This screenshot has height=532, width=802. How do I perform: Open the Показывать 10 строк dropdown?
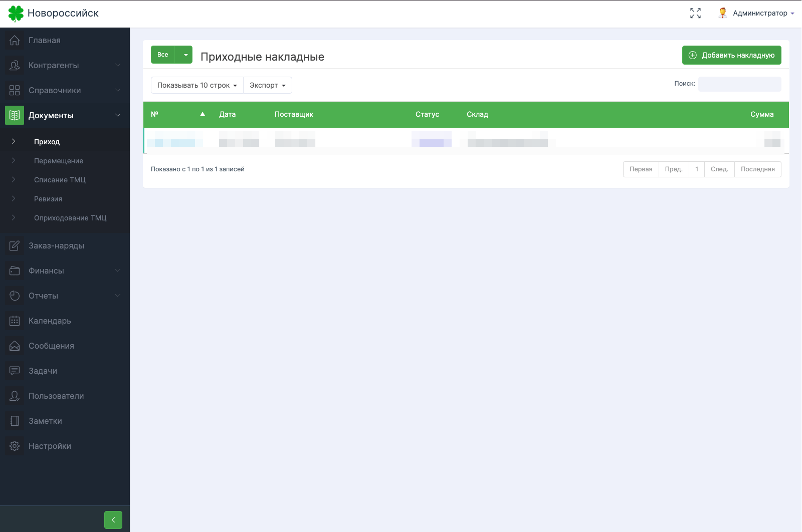tap(197, 85)
